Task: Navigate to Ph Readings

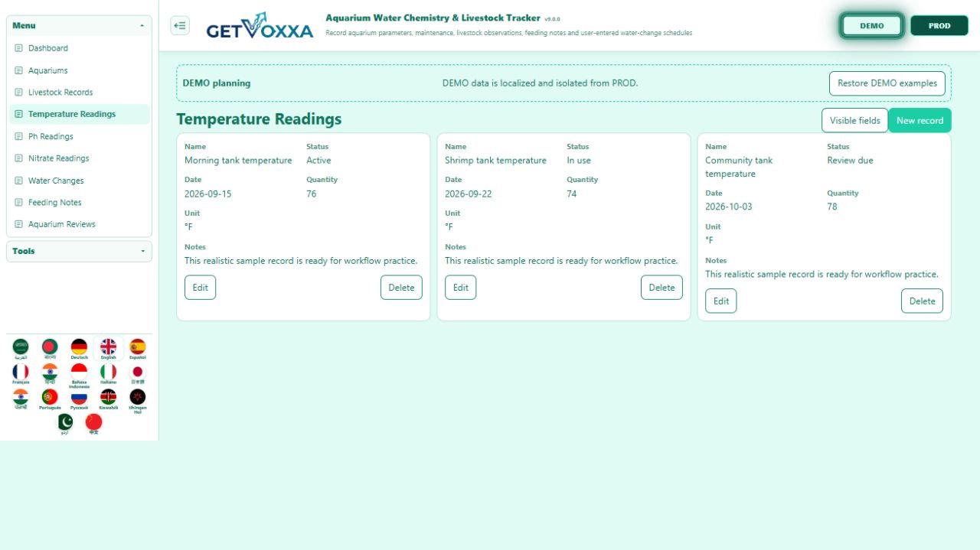Action: (x=79, y=136)
